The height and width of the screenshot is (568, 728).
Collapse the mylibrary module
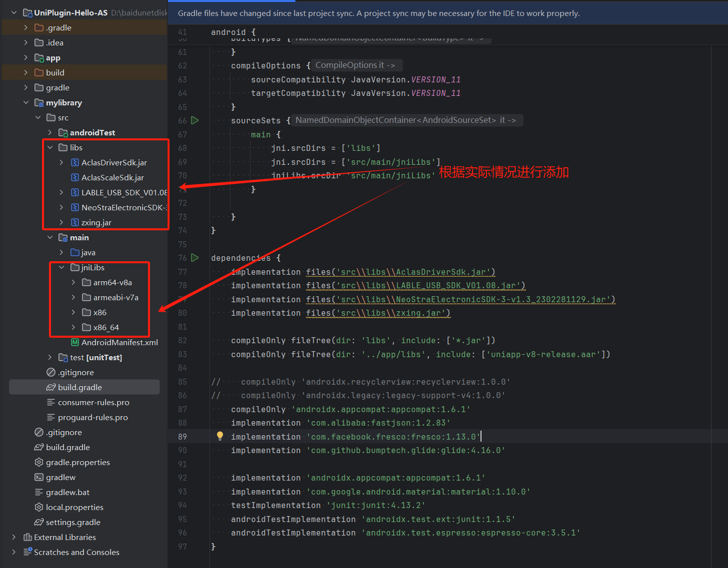26,102
